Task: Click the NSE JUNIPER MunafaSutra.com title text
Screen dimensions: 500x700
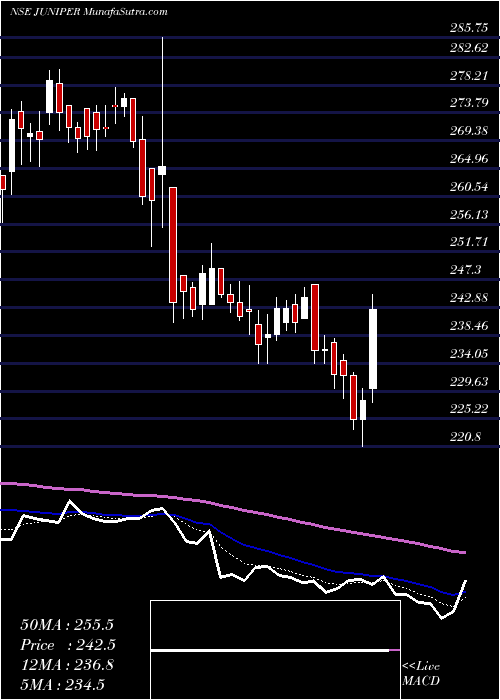Action: click(x=88, y=12)
